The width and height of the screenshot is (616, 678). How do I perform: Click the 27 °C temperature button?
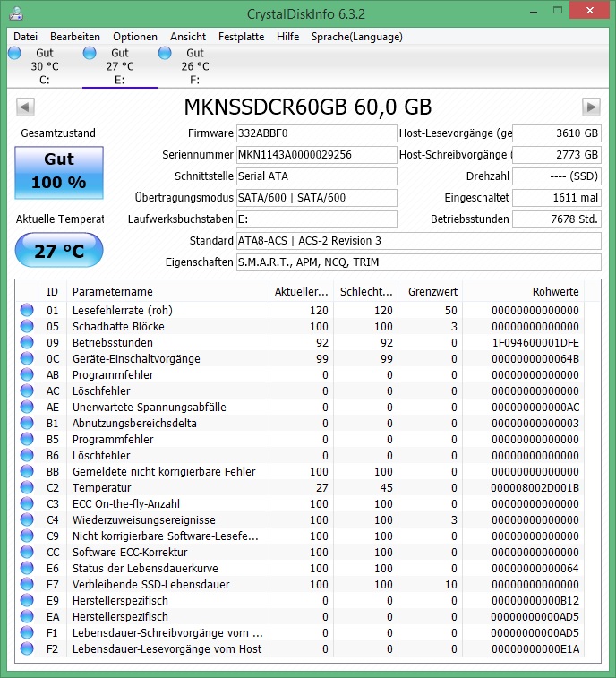point(59,251)
